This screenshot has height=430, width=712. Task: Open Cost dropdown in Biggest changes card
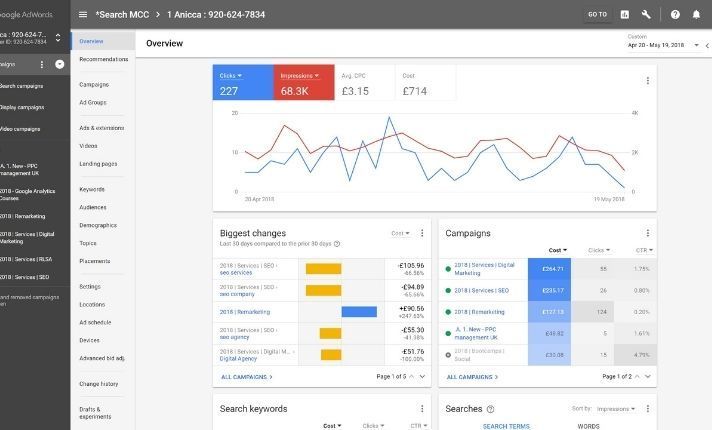point(400,233)
